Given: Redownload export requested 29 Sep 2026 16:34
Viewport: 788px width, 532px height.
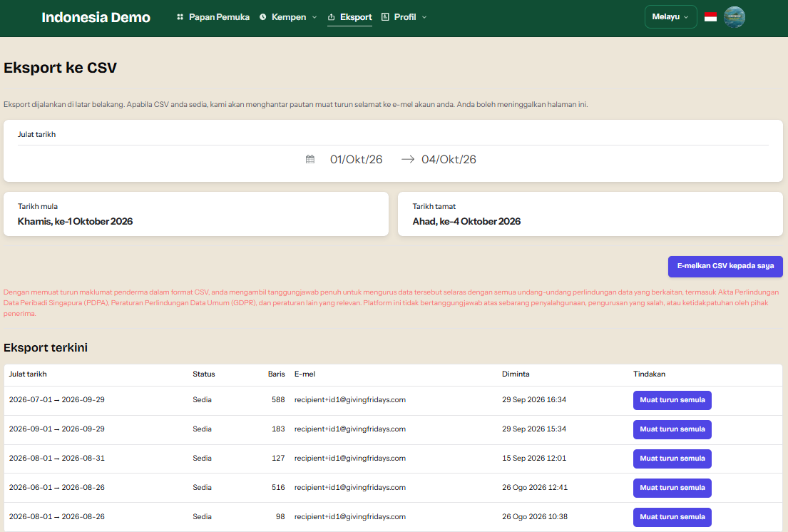Looking at the screenshot, I should pyautogui.click(x=672, y=400).
